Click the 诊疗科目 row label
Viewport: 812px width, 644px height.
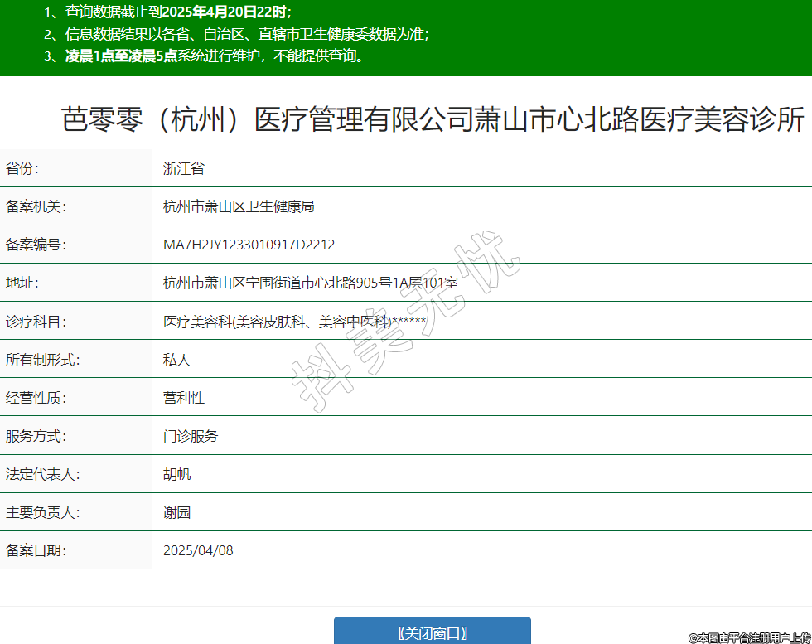point(36,322)
